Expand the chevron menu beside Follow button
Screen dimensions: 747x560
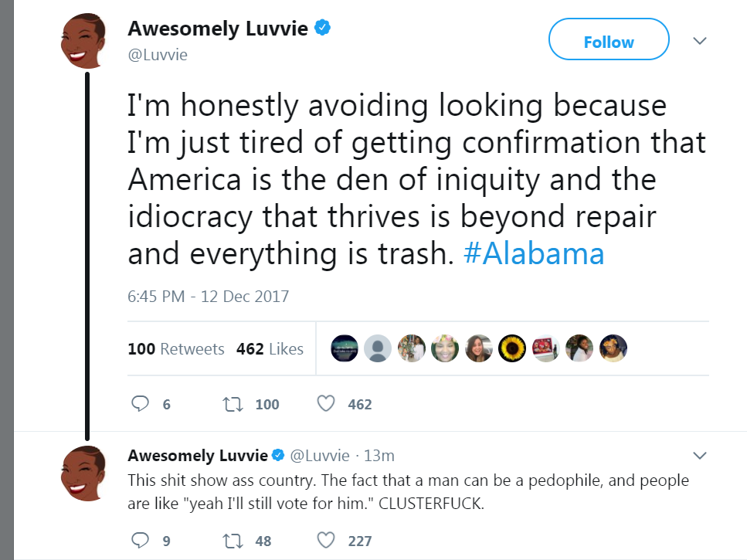699,41
